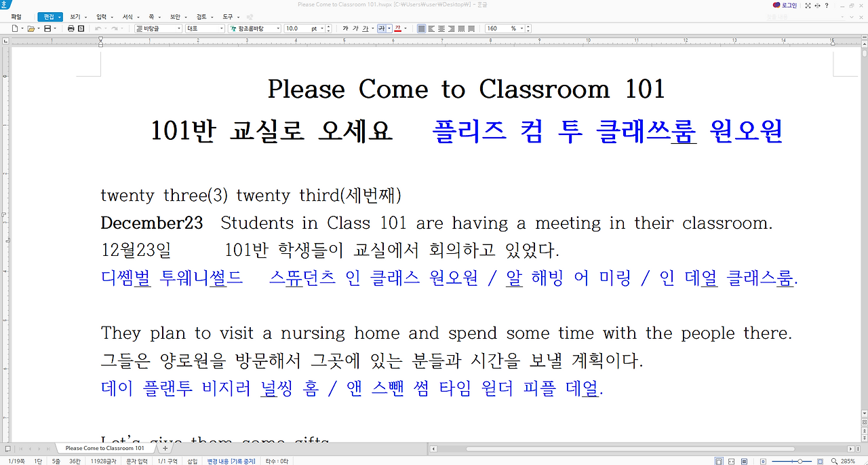
Task: Click the Open folder icon in toolbar
Action: point(31,29)
